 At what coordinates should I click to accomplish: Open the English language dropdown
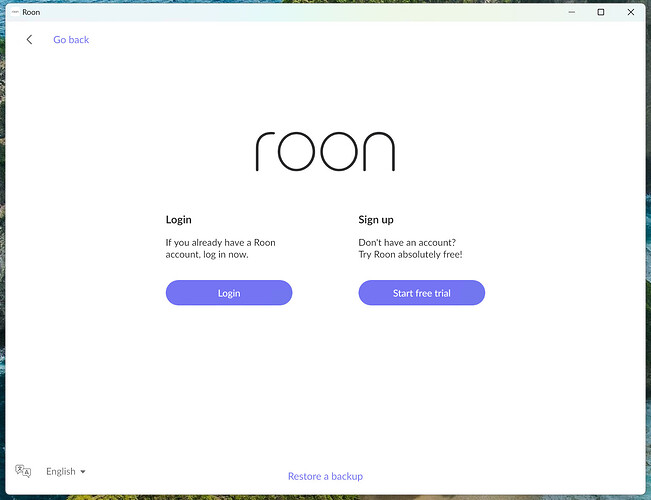tap(66, 471)
